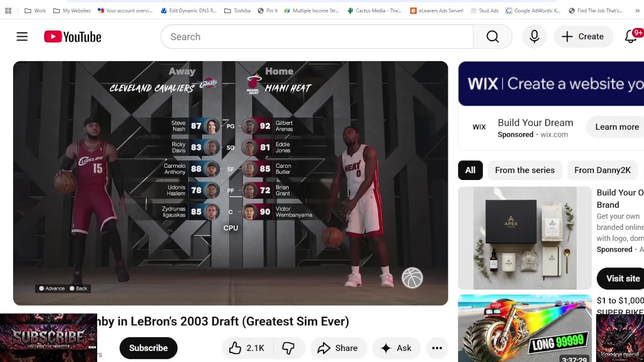Open more actions three-dot menu
Image resolution: width=644 pixels, height=362 pixels.
click(437, 348)
